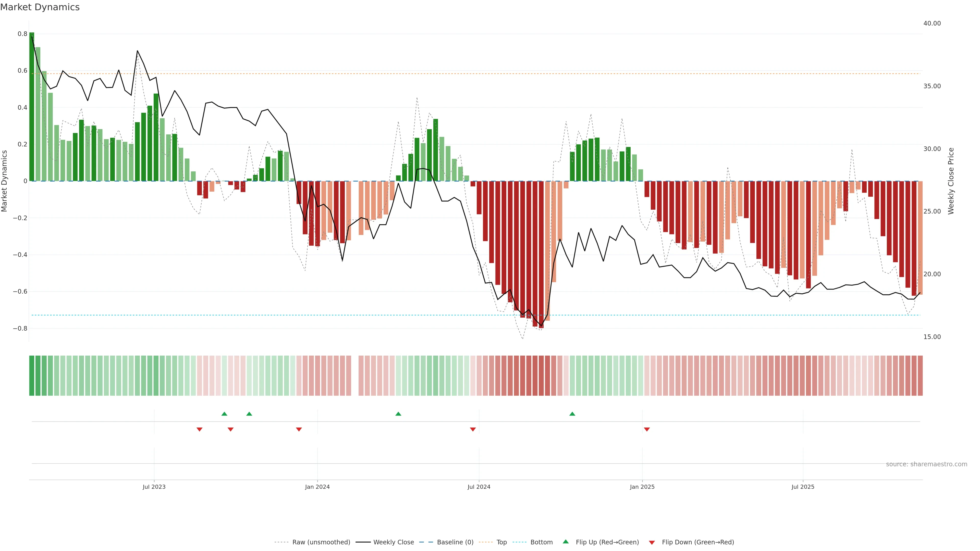
Task: Click the red flip-down marker beside Jan 2025
Action: [647, 429]
